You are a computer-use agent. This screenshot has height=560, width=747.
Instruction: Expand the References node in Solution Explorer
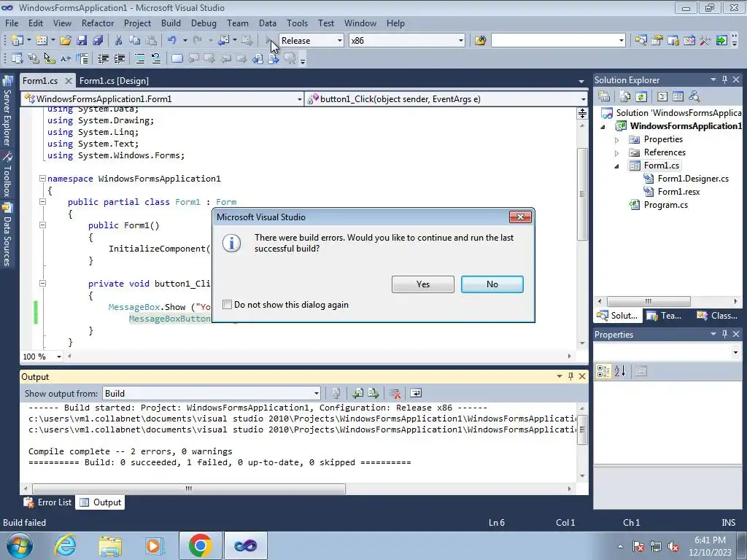pyautogui.click(x=617, y=153)
